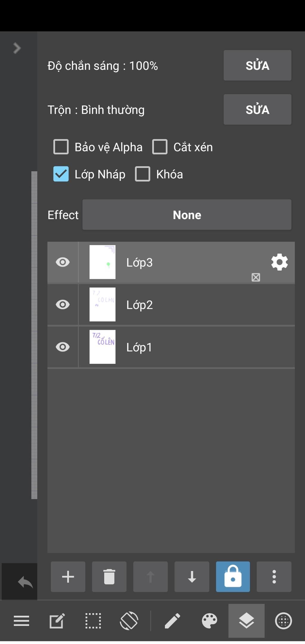
Task: Tap SỬA next to Độ chắn sáng
Action: (257, 65)
